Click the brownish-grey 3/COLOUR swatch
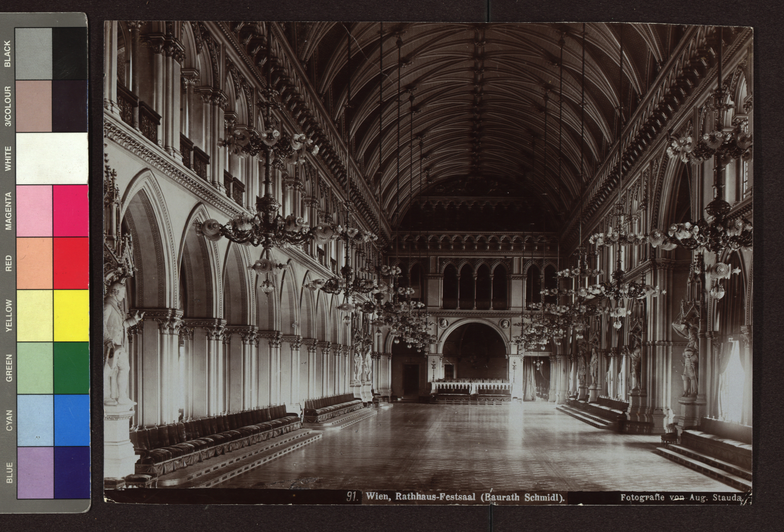784x532 pixels. 34,106
